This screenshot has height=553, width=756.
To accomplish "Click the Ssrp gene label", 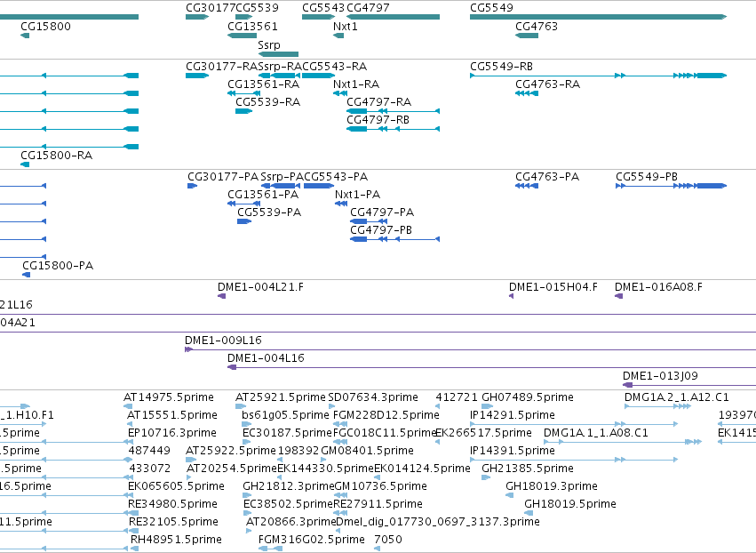I will pos(269,44).
